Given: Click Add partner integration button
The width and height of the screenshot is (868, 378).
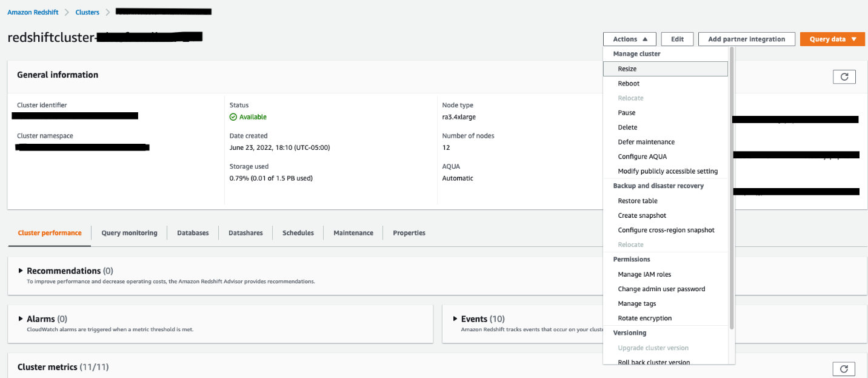Looking at the screenshot, I should 747,39.
